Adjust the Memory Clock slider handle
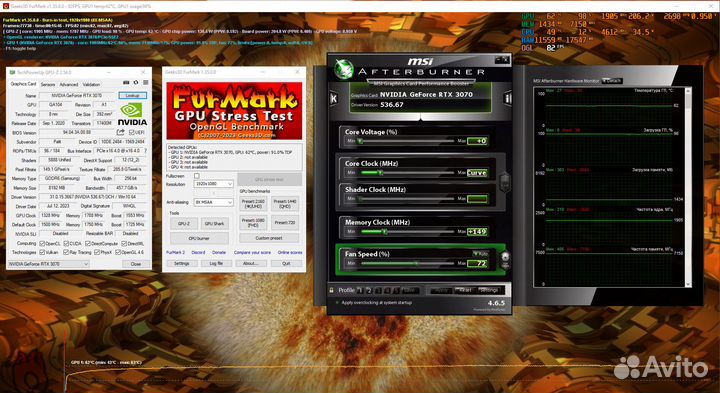This screenshot has height=393, width=720. tap(385, 232)
